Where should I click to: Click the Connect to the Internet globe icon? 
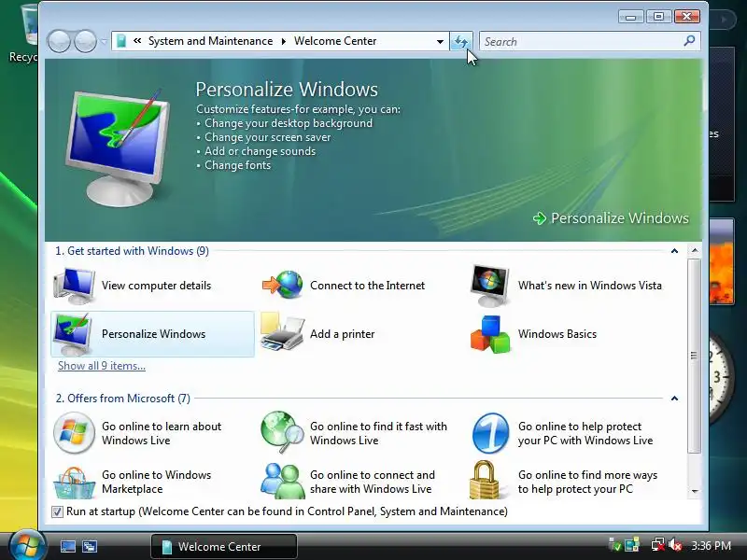pyautogui.click(x=283, y=285)
